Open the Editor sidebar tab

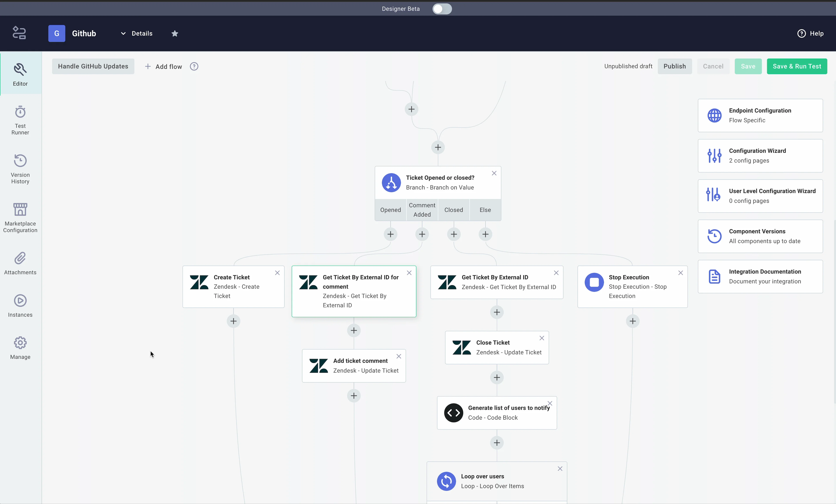pos(20,74)
